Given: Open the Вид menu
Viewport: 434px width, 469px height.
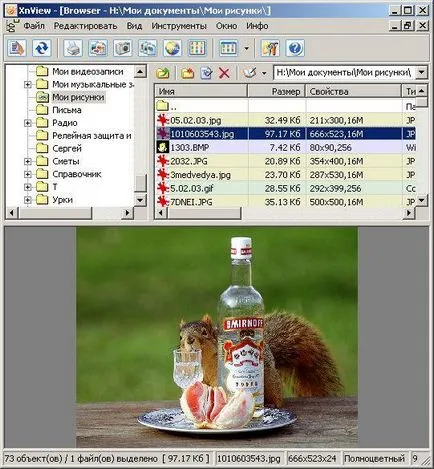Looking at the screenshot, I should point(134,26).
